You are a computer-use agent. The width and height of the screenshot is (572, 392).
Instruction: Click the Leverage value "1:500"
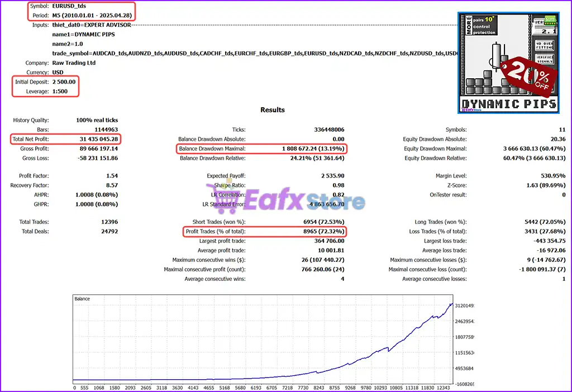60,91
